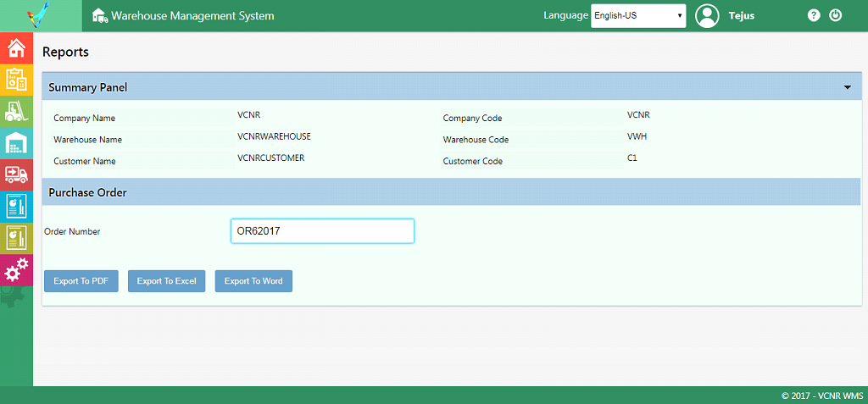The height and width of the screenshot is (404, 868).
Task: Click the VCNRCUSTOMER customer name value
Action: point(270,158)
